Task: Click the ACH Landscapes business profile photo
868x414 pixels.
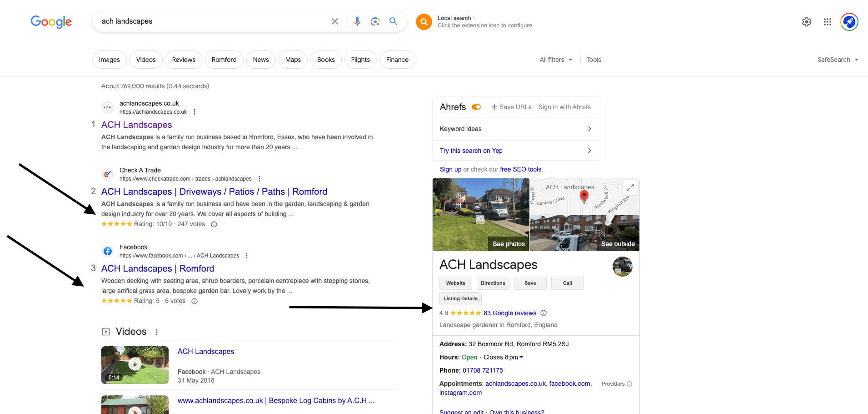Action: (623, 267)
